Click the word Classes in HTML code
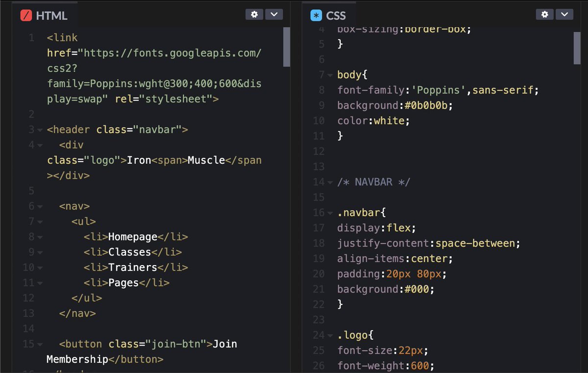This screenshot has height=373, width=588. click(130, 252)
